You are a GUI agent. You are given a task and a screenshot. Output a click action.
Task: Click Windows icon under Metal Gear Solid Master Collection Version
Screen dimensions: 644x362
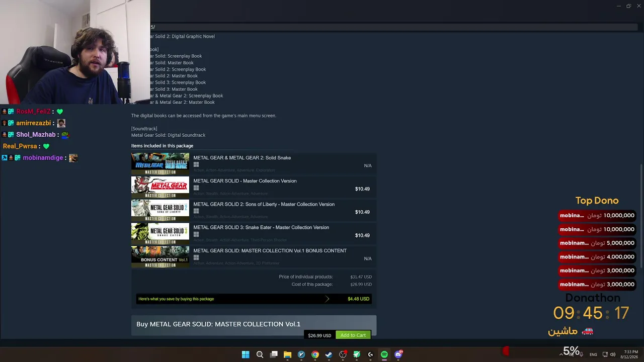pyautogui.click(x=196, y=188)
